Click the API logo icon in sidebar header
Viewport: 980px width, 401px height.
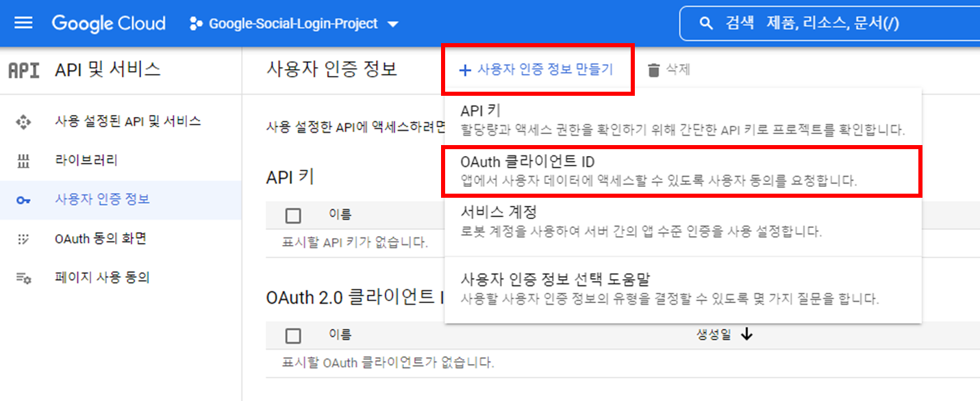[23, 69]
